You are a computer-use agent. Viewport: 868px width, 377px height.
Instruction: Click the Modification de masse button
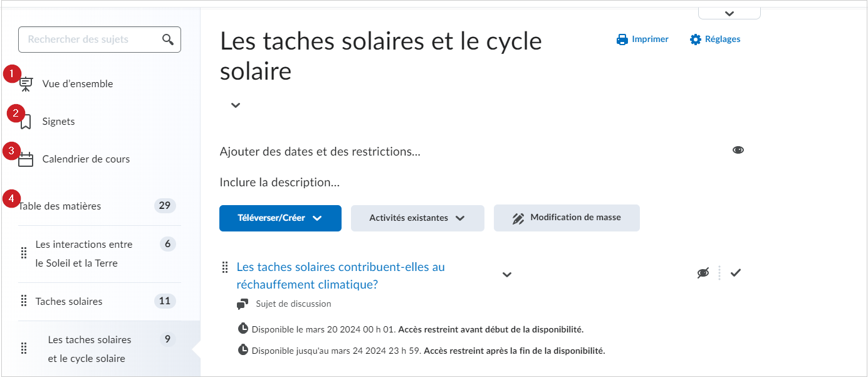click(567, 218)
